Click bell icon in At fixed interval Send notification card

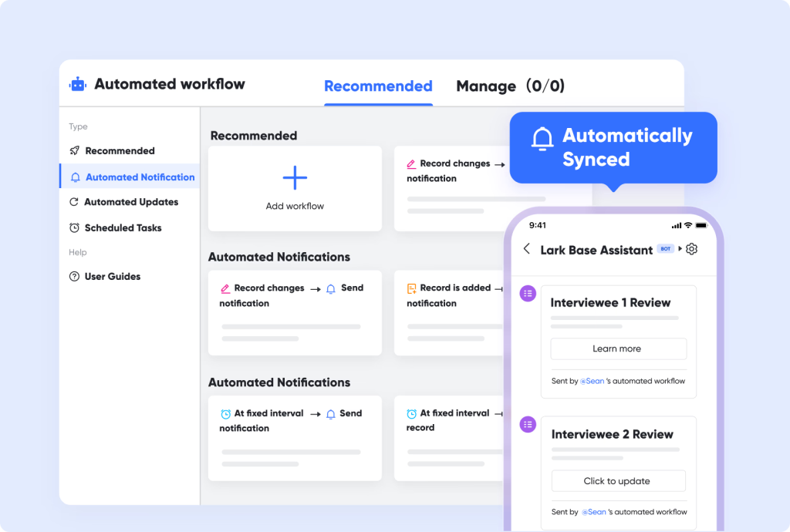(330, 414)
